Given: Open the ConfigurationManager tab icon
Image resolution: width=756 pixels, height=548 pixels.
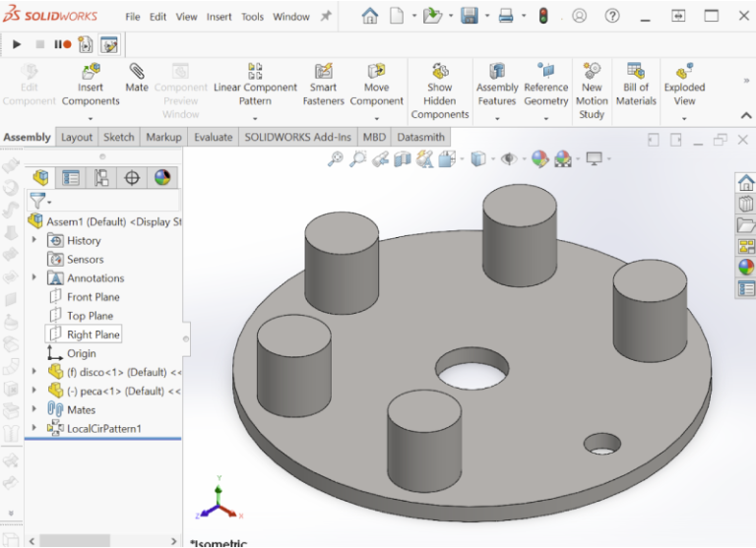Looking at the screenshot, I should pyautogui.click(x=101, y=178).
